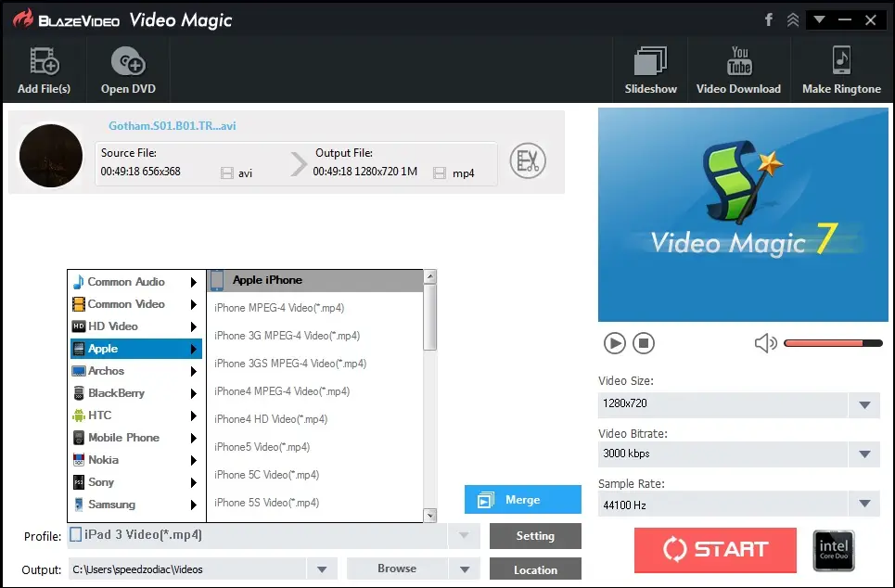The image size is (895, 588).
Task: Click the Video Magic 7 preview image
Action: (743, 214)
